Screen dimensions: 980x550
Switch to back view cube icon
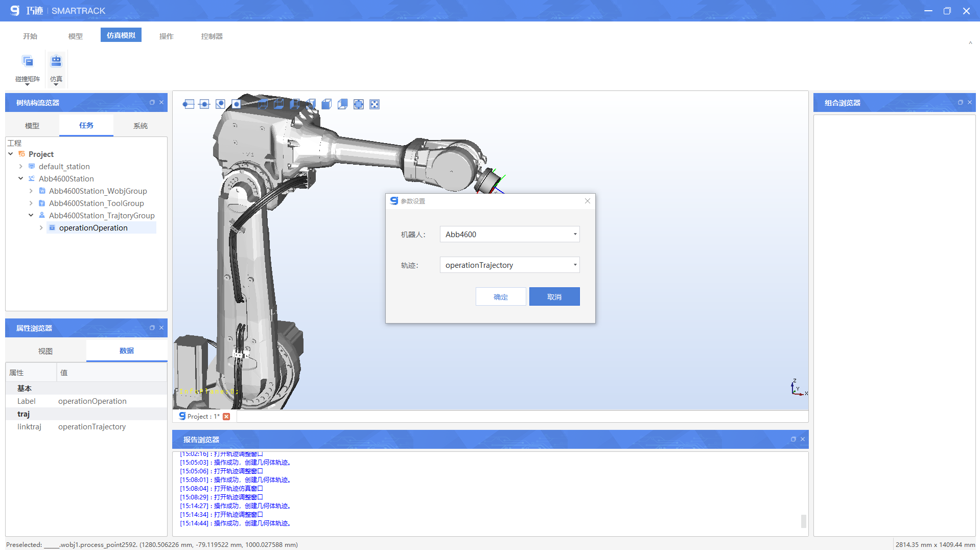342,104
